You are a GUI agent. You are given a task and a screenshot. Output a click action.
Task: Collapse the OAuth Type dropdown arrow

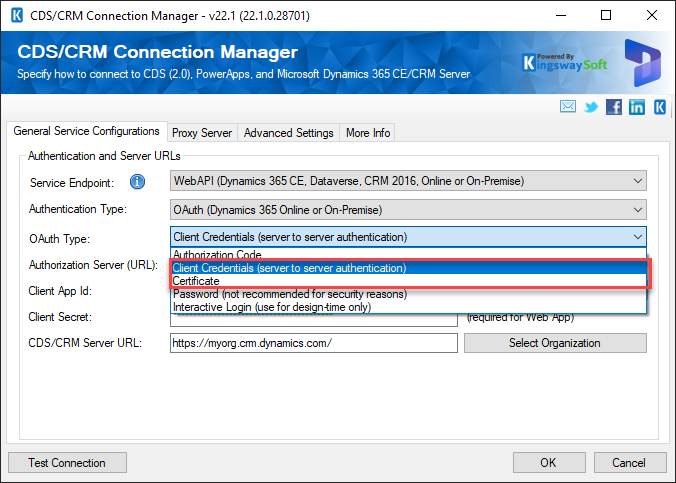click(x=638, y=237)
